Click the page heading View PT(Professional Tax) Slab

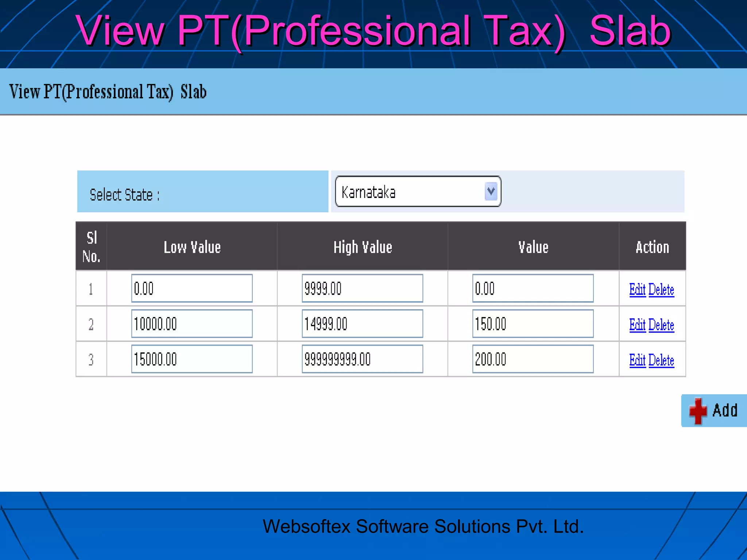click(x=108, y=92)
